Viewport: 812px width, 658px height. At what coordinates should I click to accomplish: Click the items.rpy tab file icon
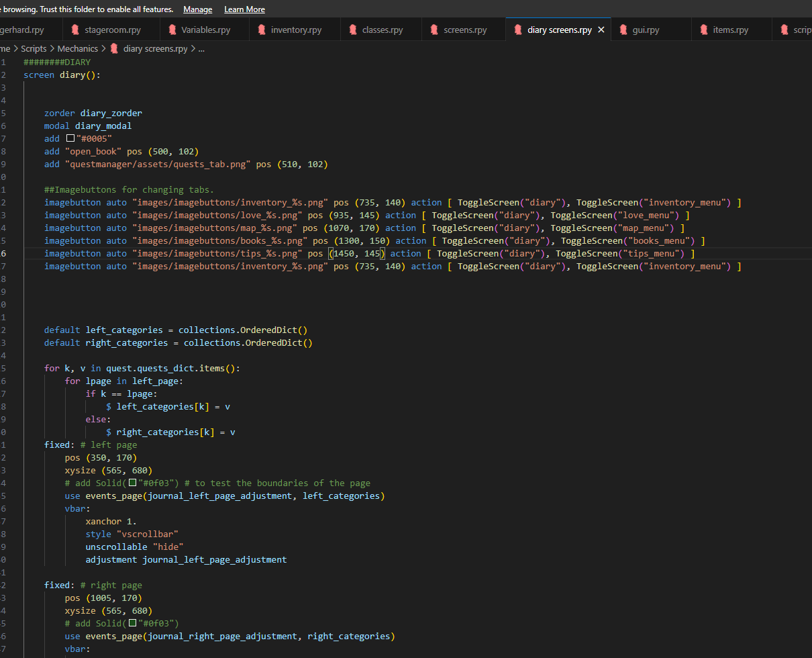[703, 30]
